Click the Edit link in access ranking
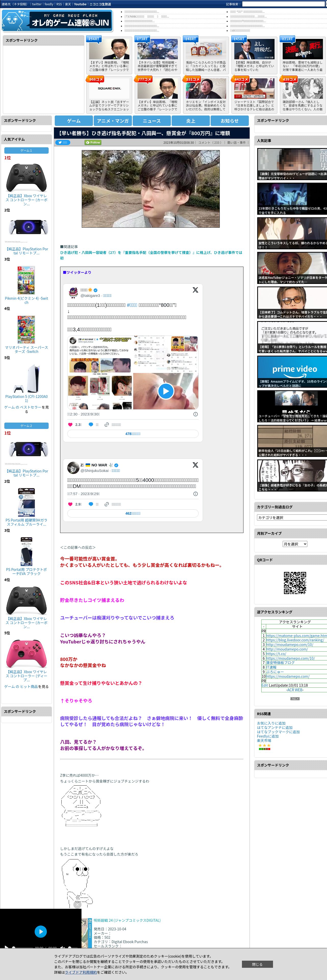Image resolution: width=327 pixels, height=980 pixels. click(265, 685)
